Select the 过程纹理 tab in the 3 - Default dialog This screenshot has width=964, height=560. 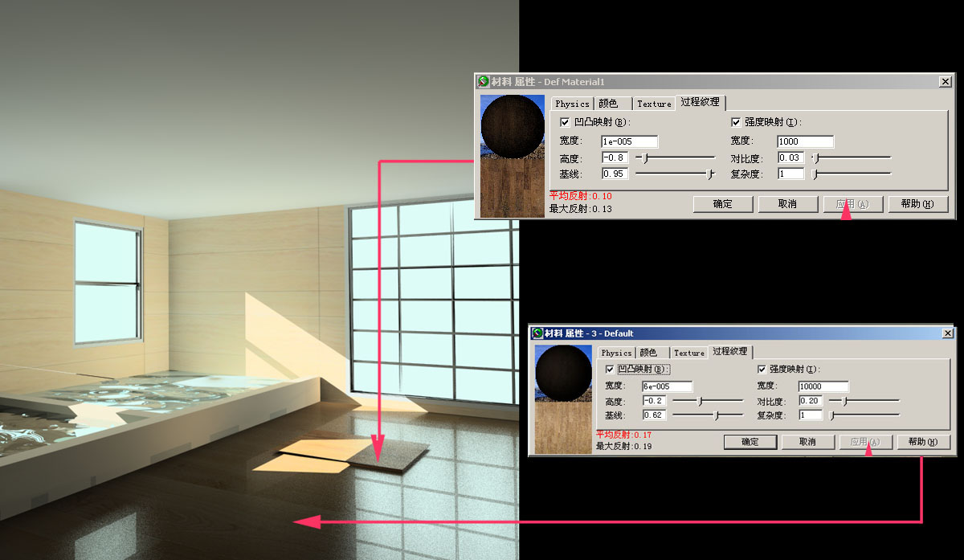pos(729,351)
